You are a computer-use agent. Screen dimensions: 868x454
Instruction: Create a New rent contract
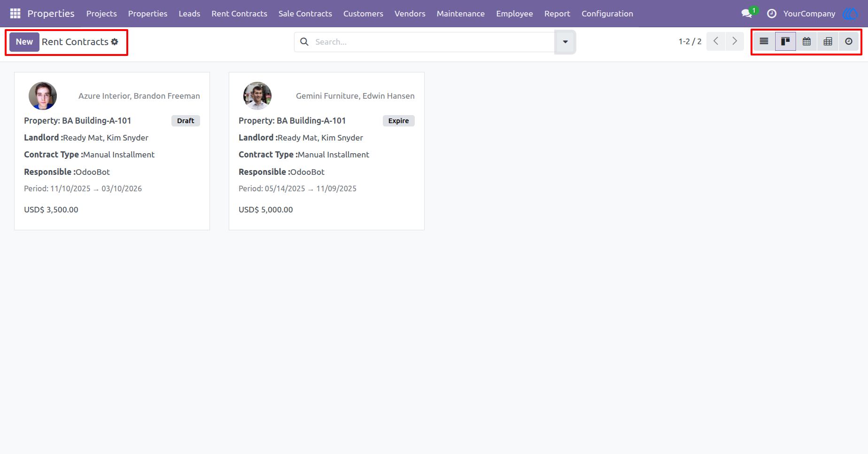click(x=24, y=42)
